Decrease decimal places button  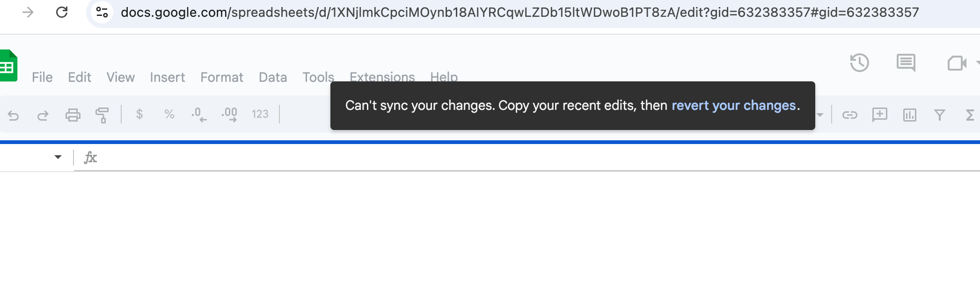click(198, 115)
